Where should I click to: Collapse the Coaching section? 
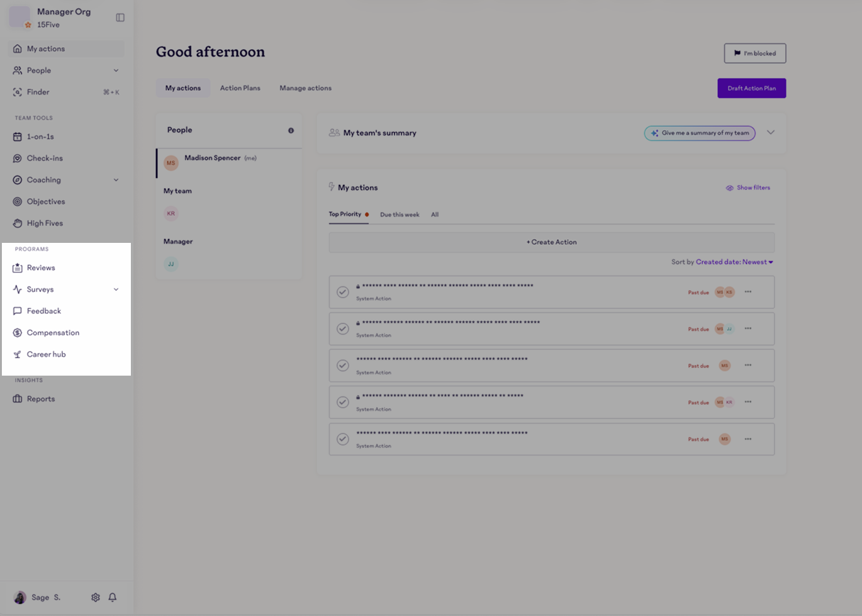point(116,179)
